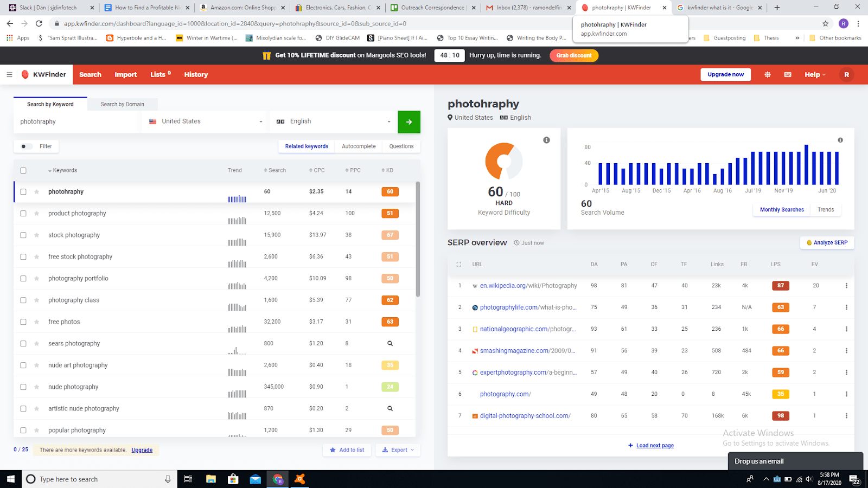
Task: Sort by PPC column
Action: click(353, 170)
